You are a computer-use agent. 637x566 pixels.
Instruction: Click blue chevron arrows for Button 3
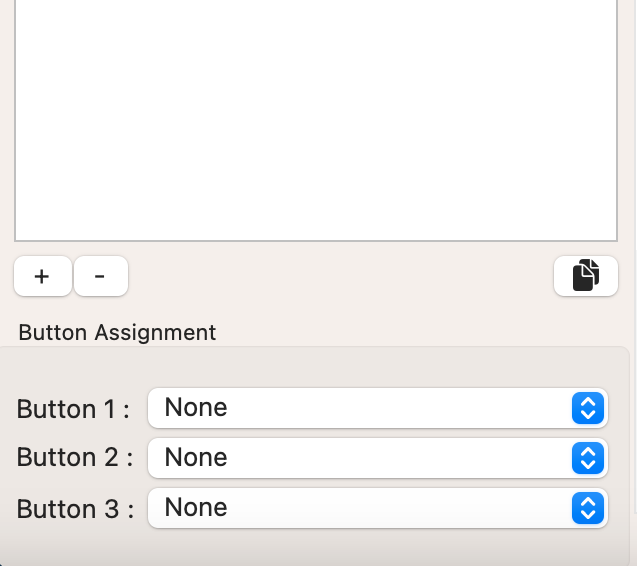coord(588,508)
